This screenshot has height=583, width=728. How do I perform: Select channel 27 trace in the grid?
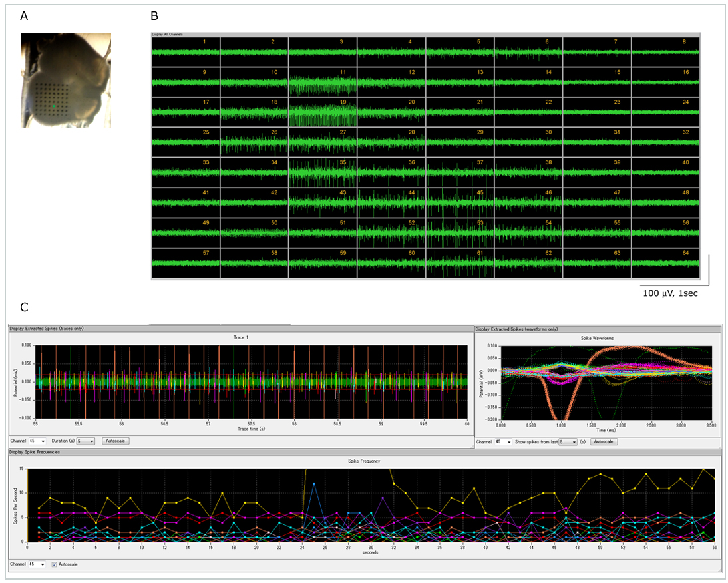[323, 143]
